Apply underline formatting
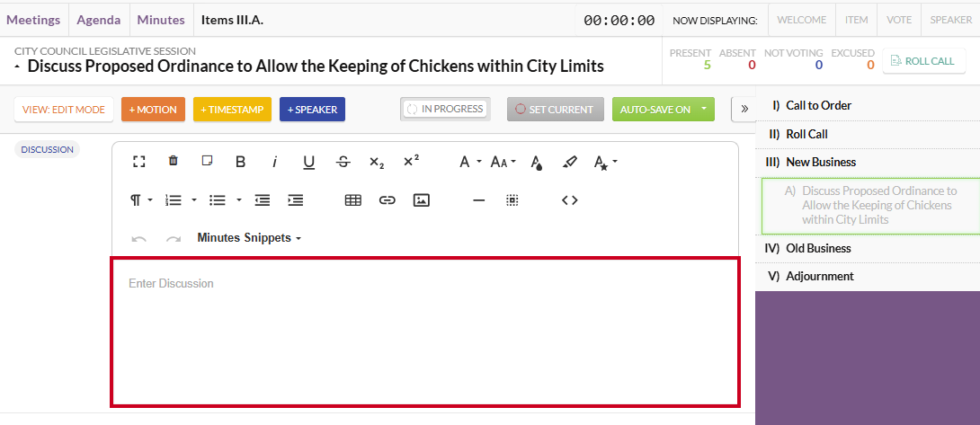The height and width of the screenshot is (425, 980). [x=308, y=163]
